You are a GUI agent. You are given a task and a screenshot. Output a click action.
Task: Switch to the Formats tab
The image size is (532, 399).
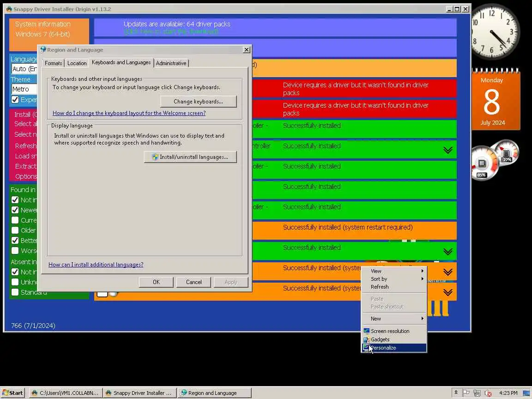coord(53,63)
